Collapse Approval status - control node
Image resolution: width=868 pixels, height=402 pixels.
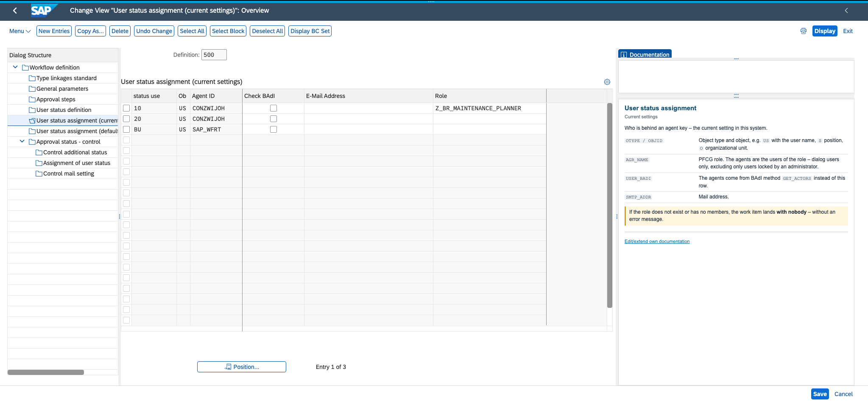pos(22,141)
